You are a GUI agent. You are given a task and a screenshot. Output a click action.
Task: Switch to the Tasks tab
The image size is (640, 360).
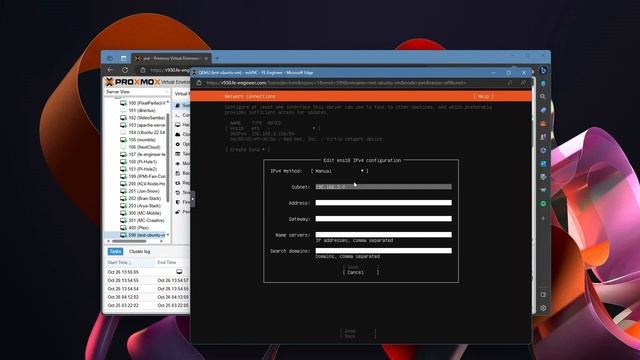(115, 251)
